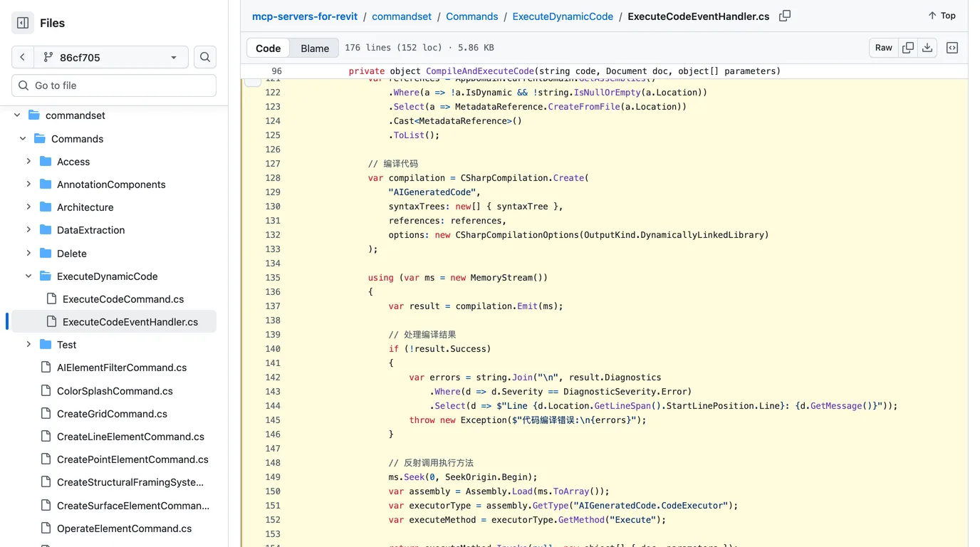This screenshot has height=547, width=980.
Task: Click file icon beside AIElementFilterCommand.cs
Action: click(46, 368)
